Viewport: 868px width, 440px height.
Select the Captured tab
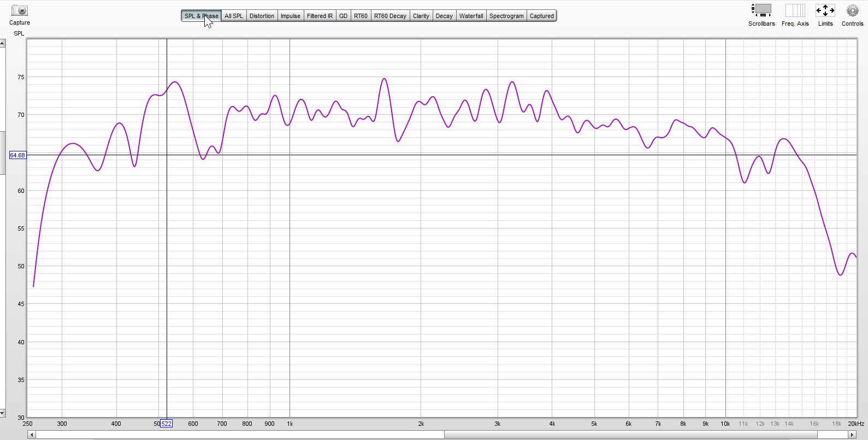[x=542, y=16]
